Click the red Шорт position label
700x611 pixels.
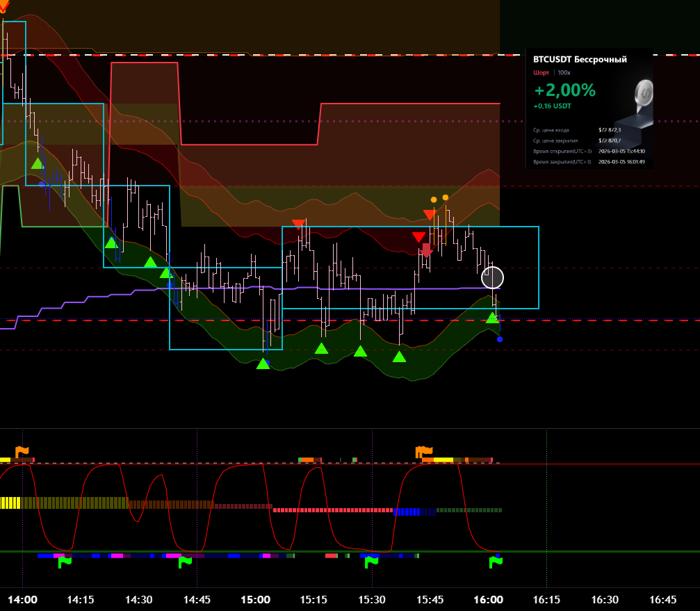[541, 72]
